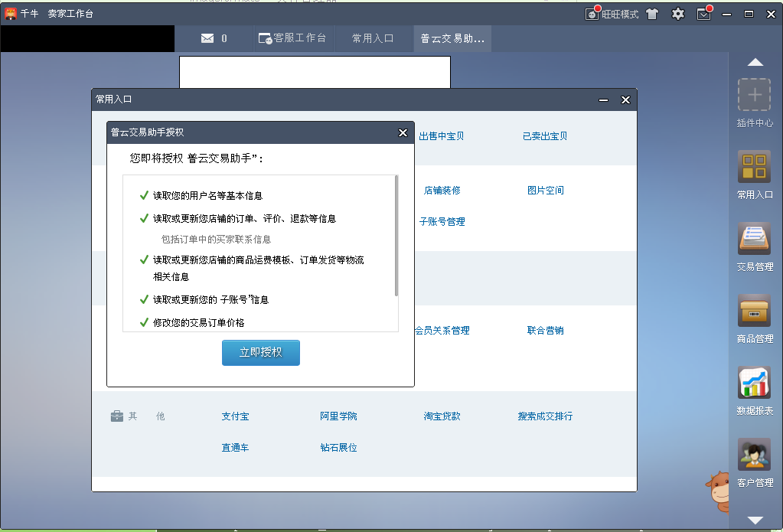Open 商品管理 sidebar icon
The image size is (783, 532).
pyautogui.click(x=754, y=311)
